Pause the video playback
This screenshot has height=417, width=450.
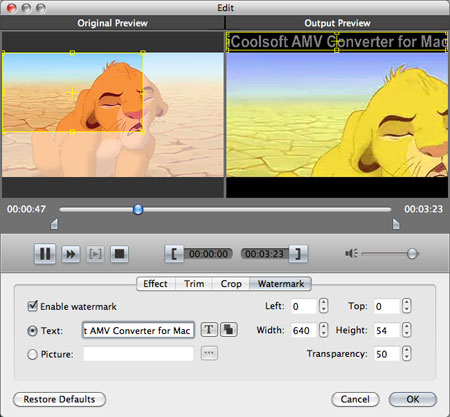pos(45,254)
